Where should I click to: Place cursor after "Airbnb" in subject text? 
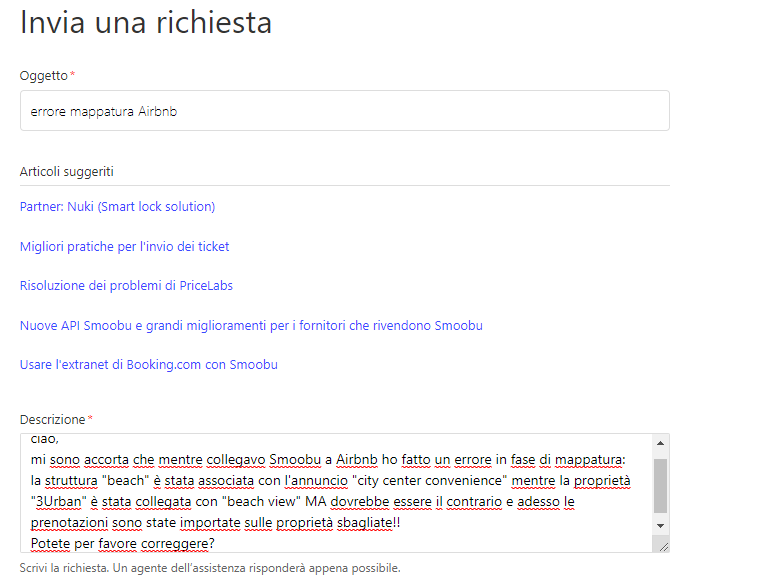pos(178,111)
